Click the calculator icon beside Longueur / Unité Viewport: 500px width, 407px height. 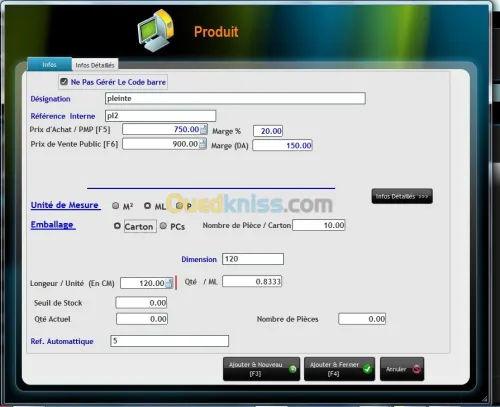coord(169,283)
